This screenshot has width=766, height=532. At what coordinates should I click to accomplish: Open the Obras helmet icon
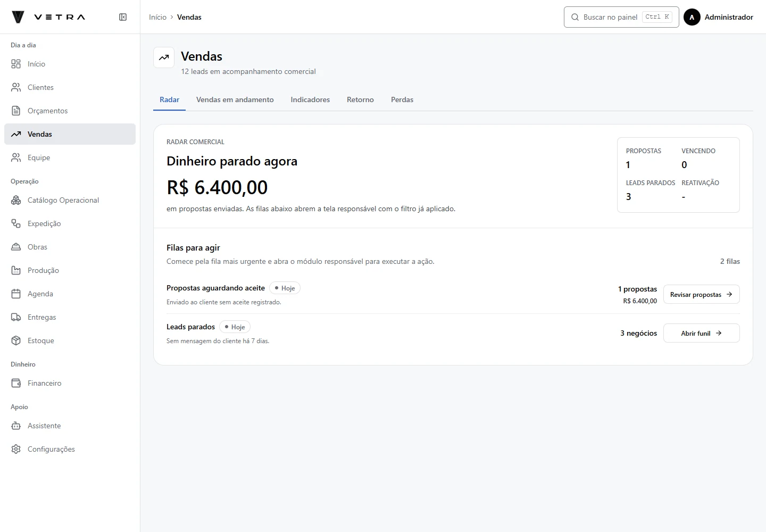tap(16, 247)
